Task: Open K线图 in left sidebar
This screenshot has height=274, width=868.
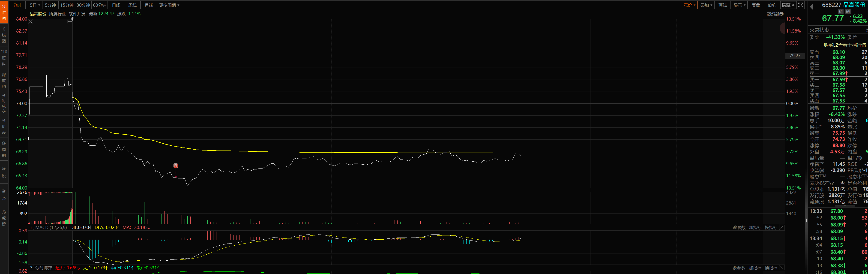Action: point(4,35)
